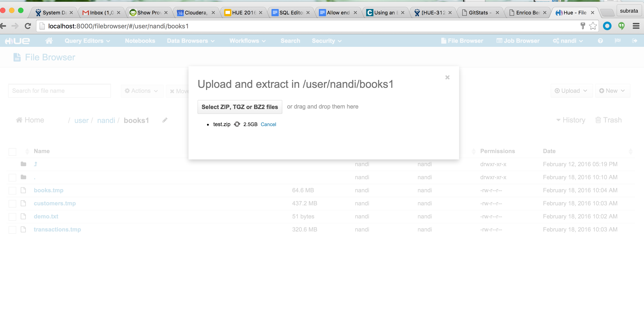Switch to System Dashboard tab
The image size is (644, 322).
(54, 12)
